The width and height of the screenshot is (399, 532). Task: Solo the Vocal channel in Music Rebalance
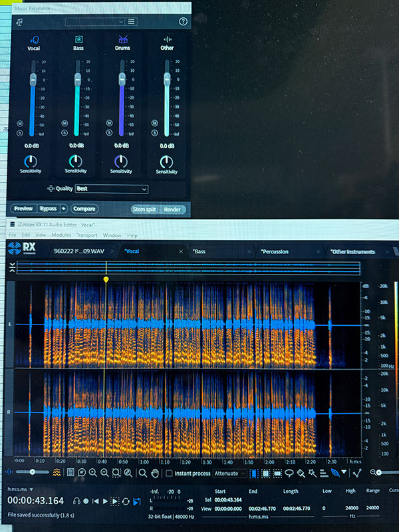tap(20, 133)
